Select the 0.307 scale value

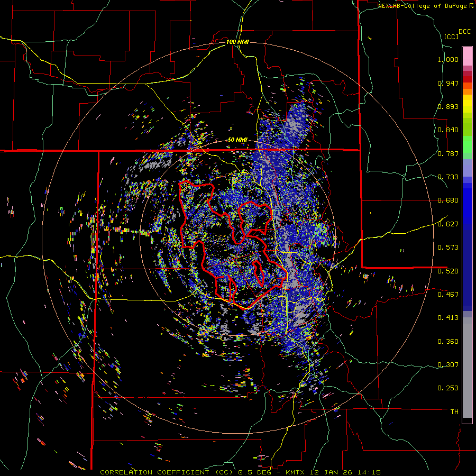point(448,365)
